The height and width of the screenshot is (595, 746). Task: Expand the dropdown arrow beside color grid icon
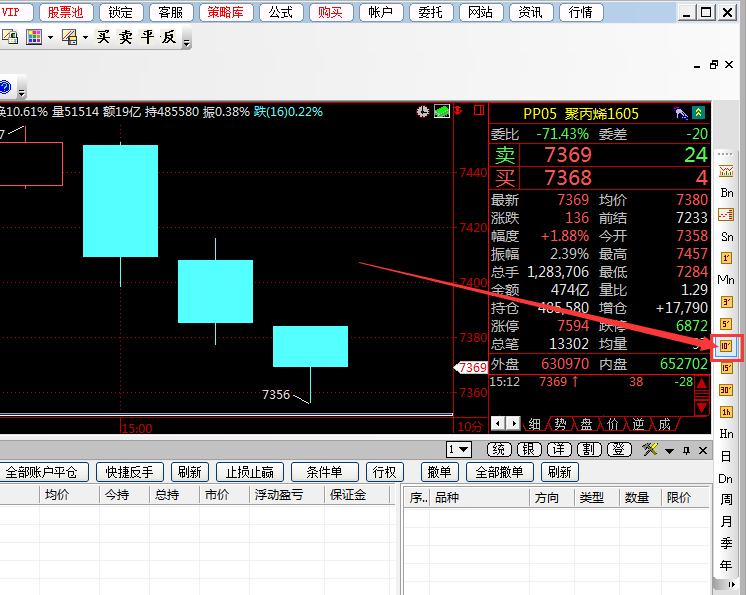coord(51,38)
